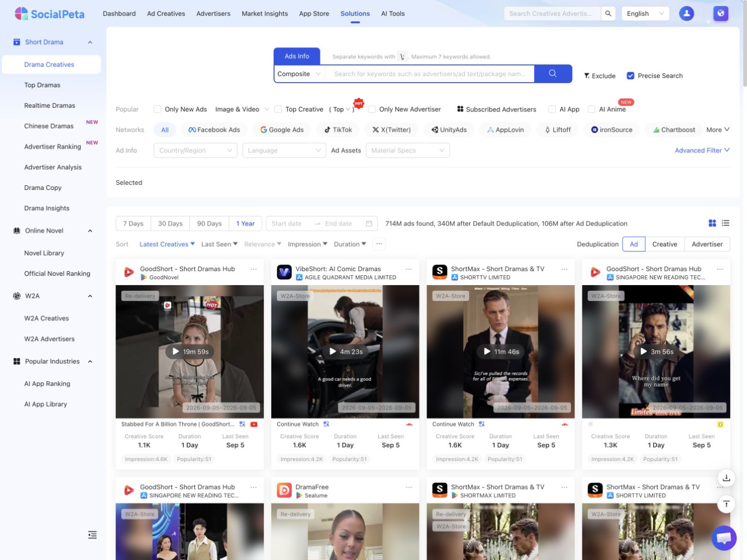Image resolution: width=747 pixels, height=560 pixels.
Task: Play the 19m 59s GoodShort video
Action: (190, 352)
